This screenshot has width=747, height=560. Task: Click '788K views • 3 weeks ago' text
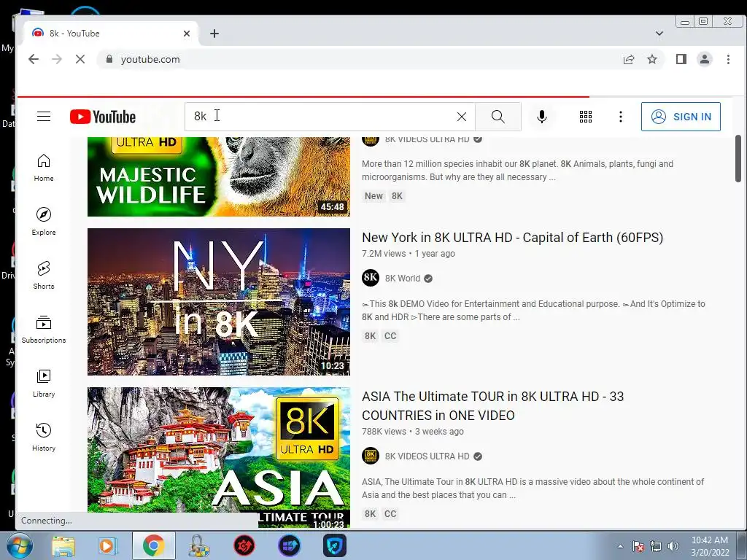pos(413,432)
